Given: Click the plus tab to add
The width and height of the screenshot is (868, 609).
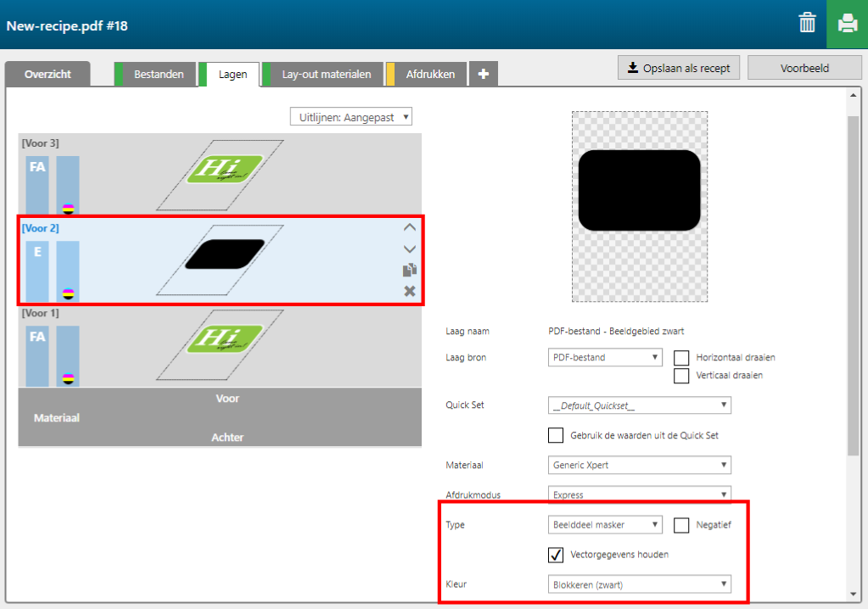Looking at the screenshot, I should (484, 75).
